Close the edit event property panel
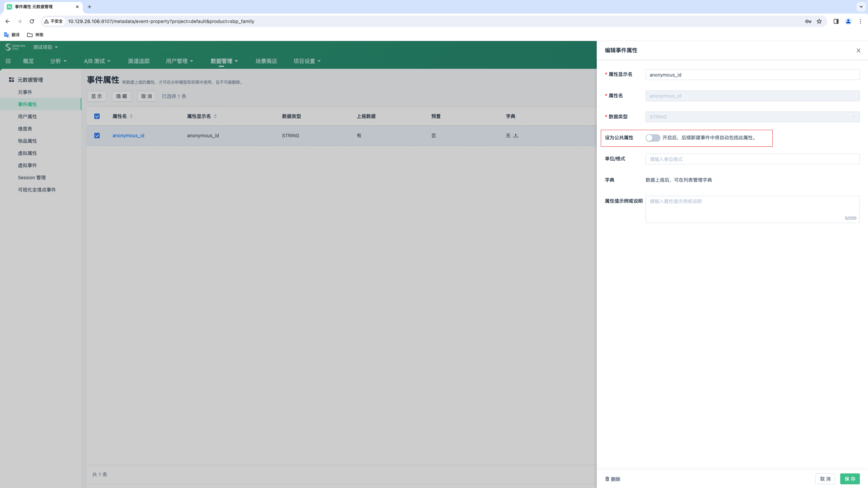 click(858, 50)
